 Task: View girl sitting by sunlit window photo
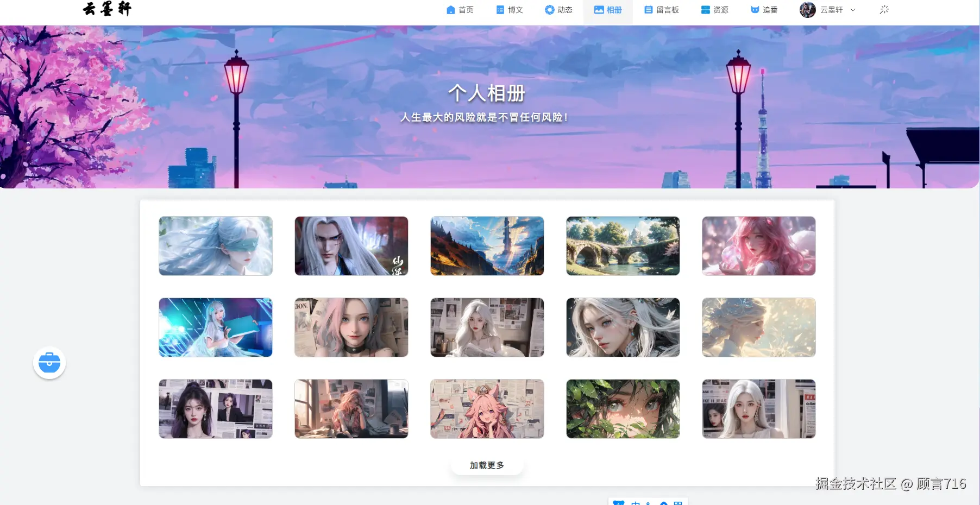(x=351, y=409)
